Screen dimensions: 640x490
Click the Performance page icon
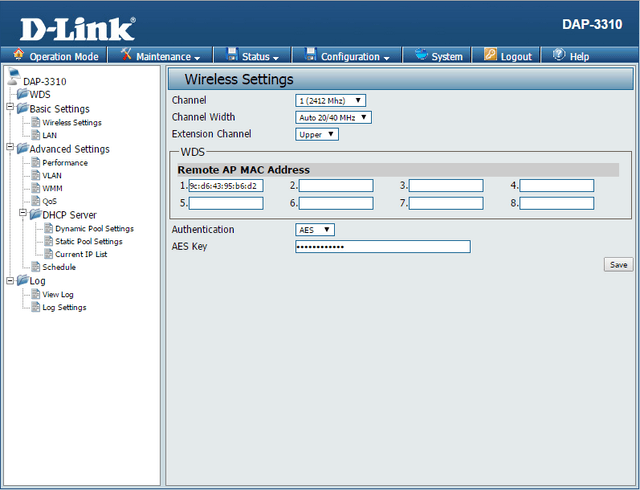36,162
